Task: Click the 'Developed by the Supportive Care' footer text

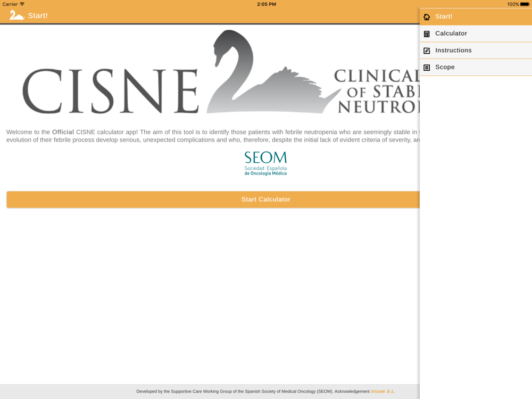Action: click(x=253, y=391)
